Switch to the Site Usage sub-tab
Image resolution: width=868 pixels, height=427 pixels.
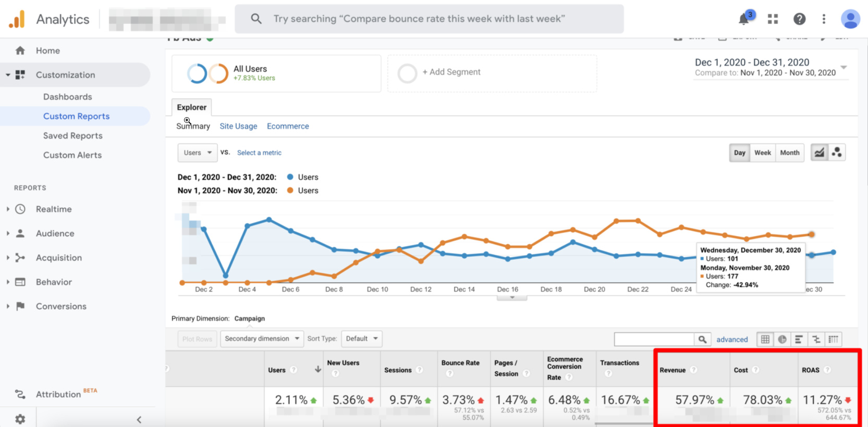click(x=238, y=126)
